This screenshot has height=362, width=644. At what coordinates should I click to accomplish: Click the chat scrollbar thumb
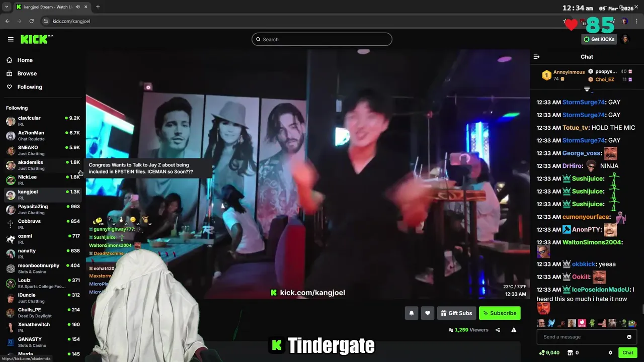(642, 310)
